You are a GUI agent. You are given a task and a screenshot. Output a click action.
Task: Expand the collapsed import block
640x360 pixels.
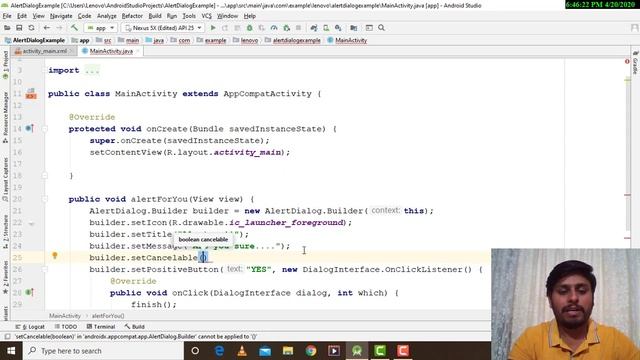pos(92,70)
